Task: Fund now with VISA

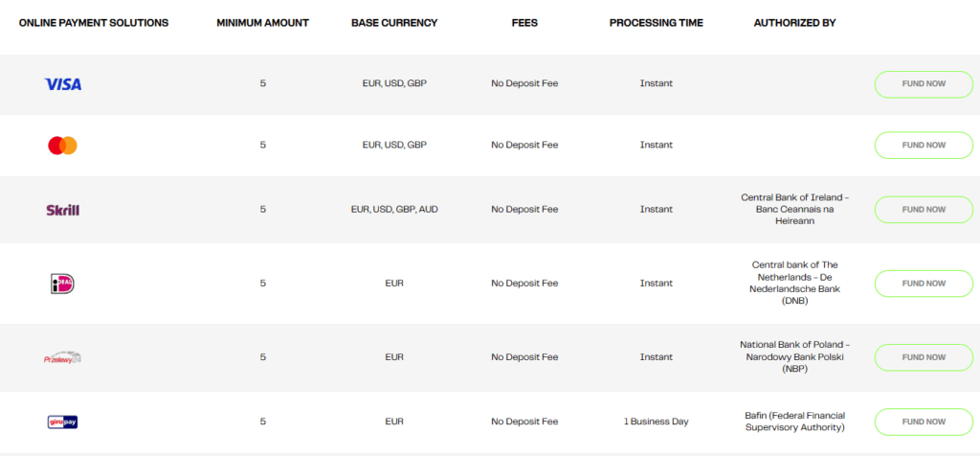Action: click(924, 83)
